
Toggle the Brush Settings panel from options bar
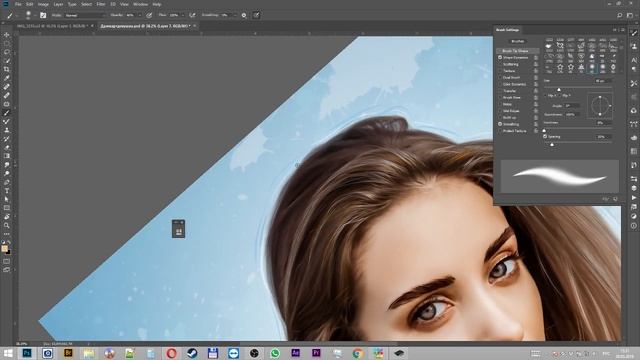pos(43,15)
